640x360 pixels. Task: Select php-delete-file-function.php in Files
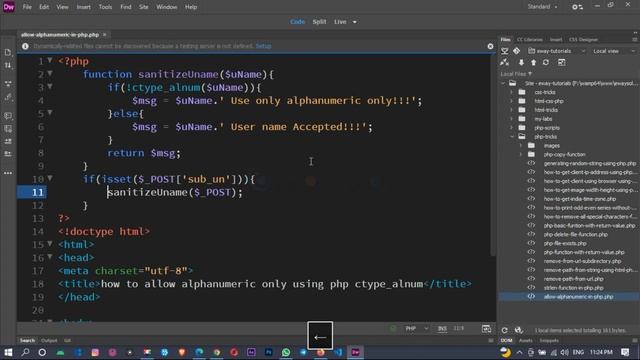[x=576, y=235]
